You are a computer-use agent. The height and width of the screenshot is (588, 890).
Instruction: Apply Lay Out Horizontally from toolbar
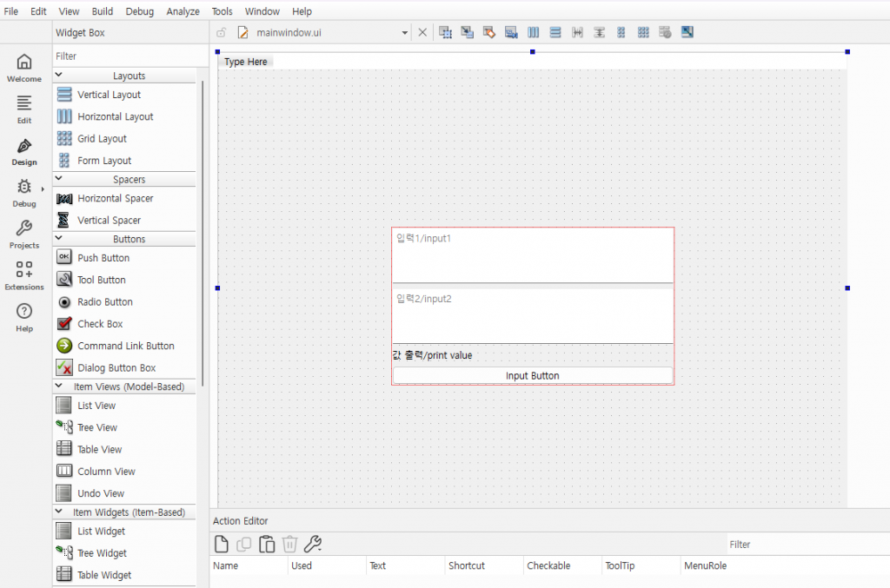point(534,32)
